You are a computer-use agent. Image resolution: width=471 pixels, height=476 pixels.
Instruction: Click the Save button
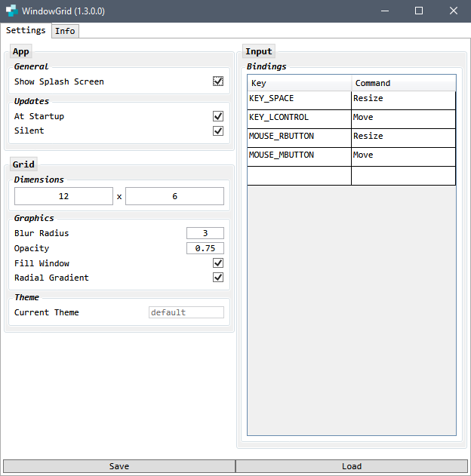coord(119,466)
